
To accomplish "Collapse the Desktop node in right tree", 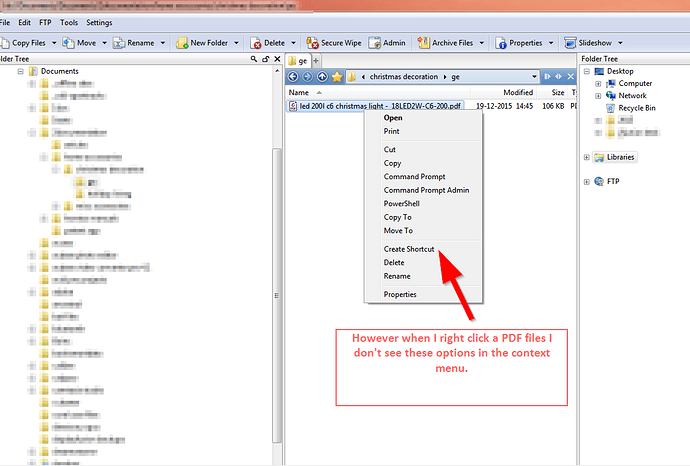I will 587,71.
